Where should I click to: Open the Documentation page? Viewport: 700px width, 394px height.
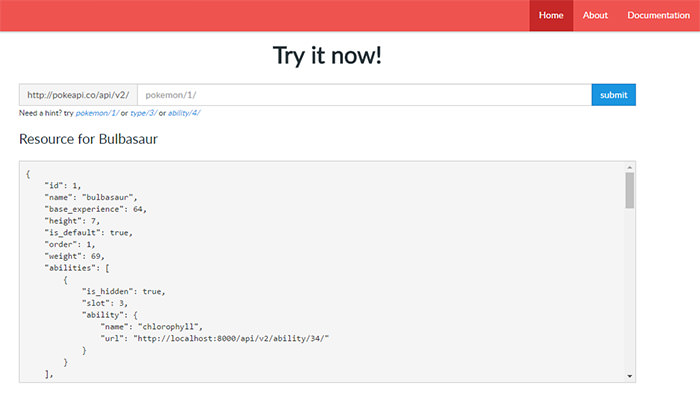click(x=658, y=16)
